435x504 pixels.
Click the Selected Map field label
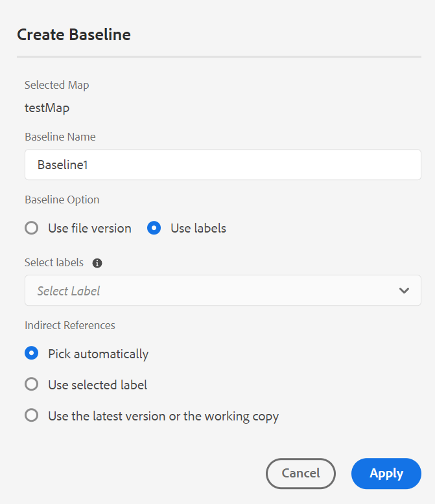[56, 85]
